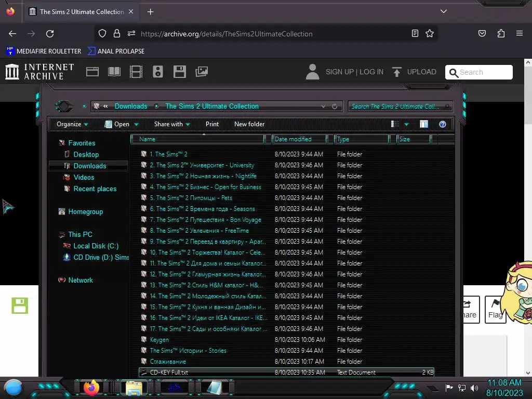Expand the Share with dropdown
532x399 pixels.
[171, 124]
